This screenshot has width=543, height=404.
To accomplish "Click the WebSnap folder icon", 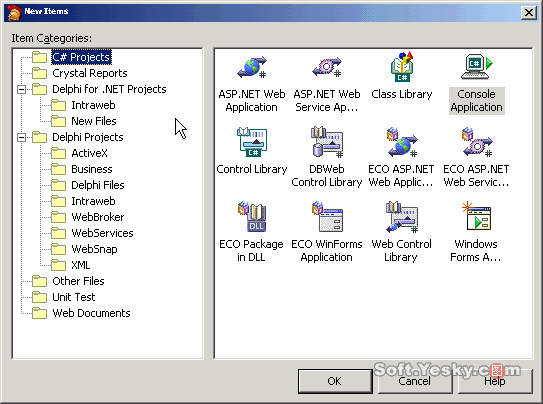I will (59, 249).
